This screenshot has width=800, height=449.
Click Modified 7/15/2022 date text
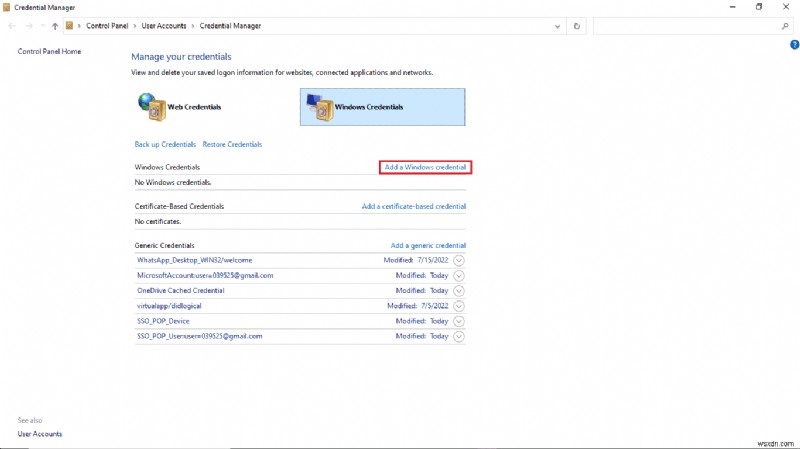coord(416,260)
